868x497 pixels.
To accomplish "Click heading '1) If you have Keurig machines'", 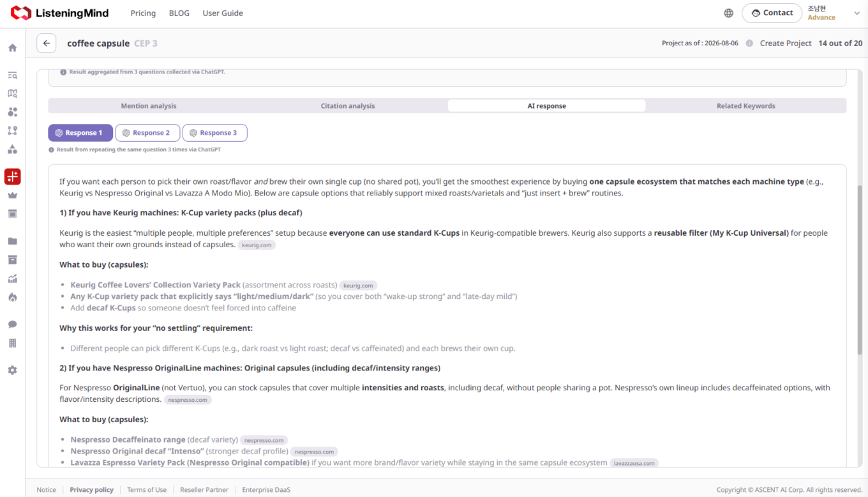I will coord(181,213).
